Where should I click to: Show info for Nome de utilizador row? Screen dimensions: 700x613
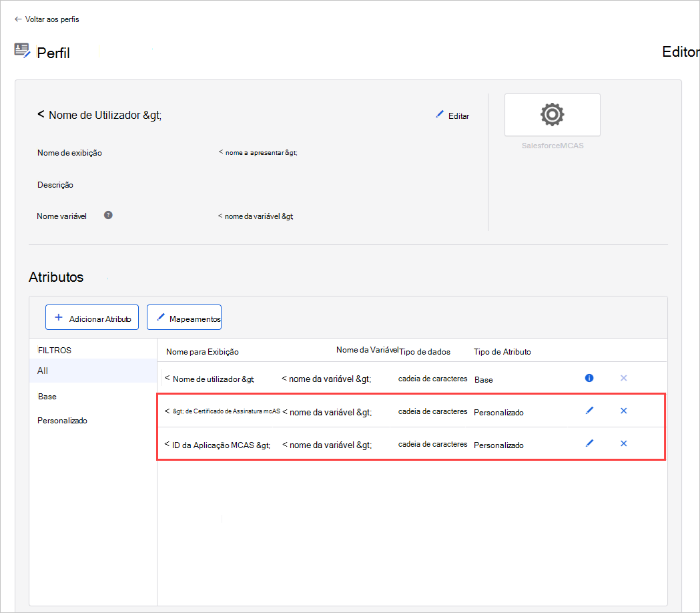(x=589, y=378)
